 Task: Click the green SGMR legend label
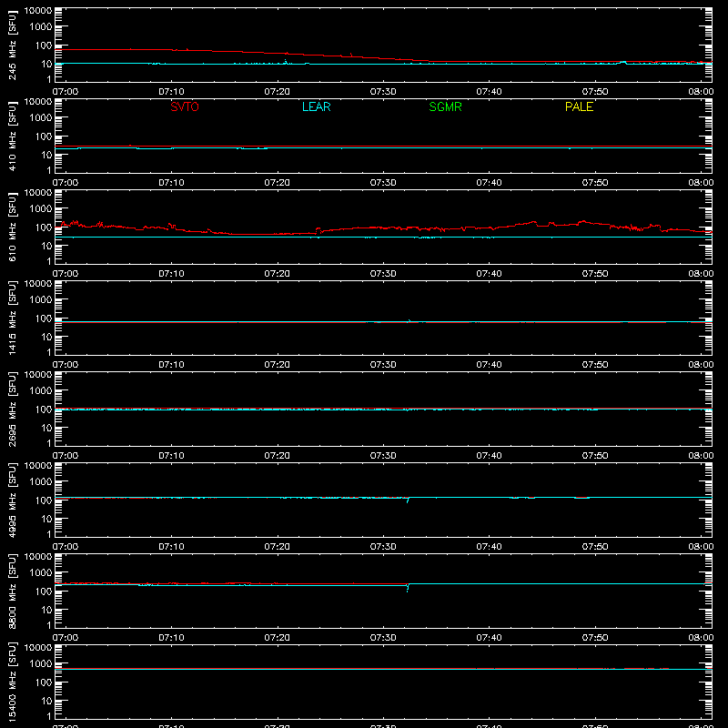445,106
